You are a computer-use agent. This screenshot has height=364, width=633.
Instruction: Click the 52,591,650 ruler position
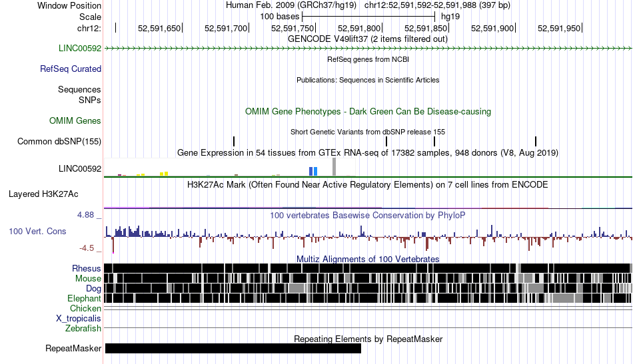coord(159,28)
